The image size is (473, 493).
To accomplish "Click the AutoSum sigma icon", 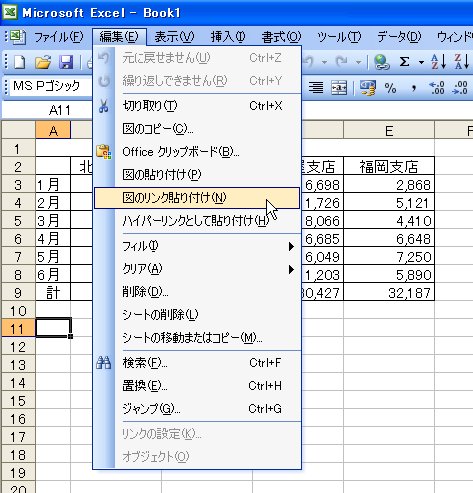I will point(404,62).
